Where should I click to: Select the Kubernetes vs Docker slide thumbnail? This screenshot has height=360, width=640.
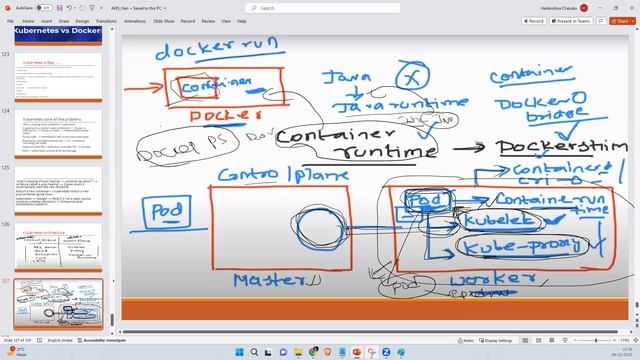tap(58, 36)
